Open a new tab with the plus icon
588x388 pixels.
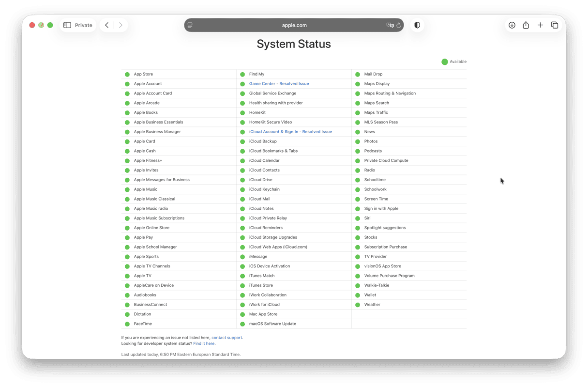pyautogui.click(x=541, y=25)
